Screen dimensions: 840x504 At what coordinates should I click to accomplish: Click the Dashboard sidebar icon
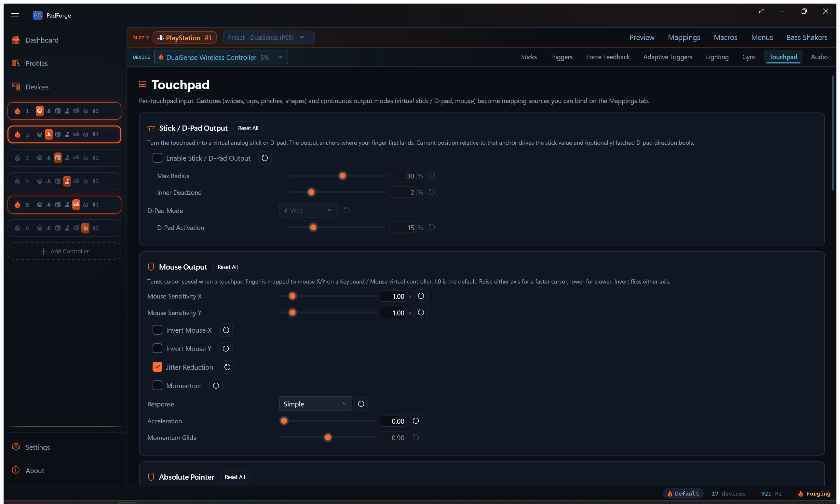16,40
